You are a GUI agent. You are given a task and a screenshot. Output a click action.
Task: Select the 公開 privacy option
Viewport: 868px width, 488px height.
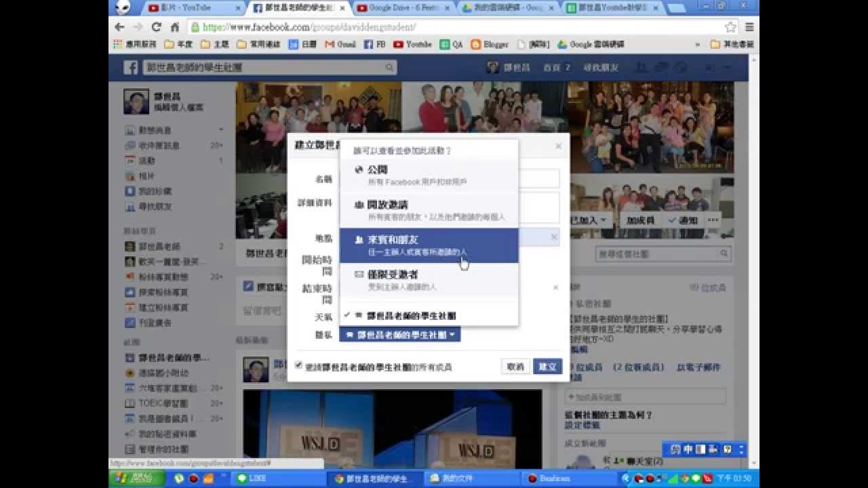pos(429,175)
